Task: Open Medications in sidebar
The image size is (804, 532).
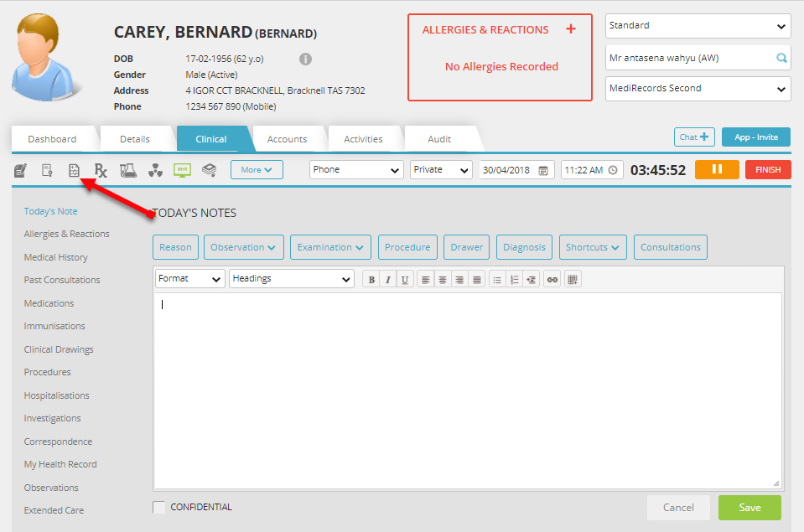Action: 49,303
